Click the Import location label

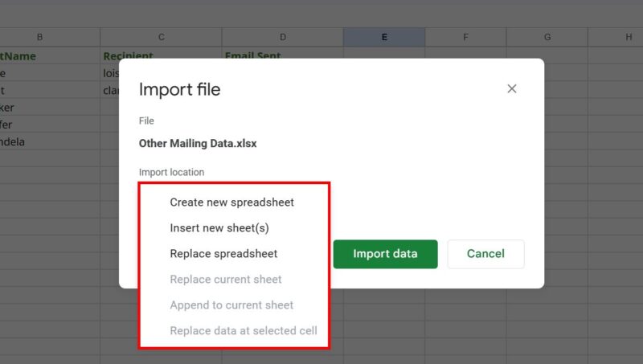[x=171, y=172]
